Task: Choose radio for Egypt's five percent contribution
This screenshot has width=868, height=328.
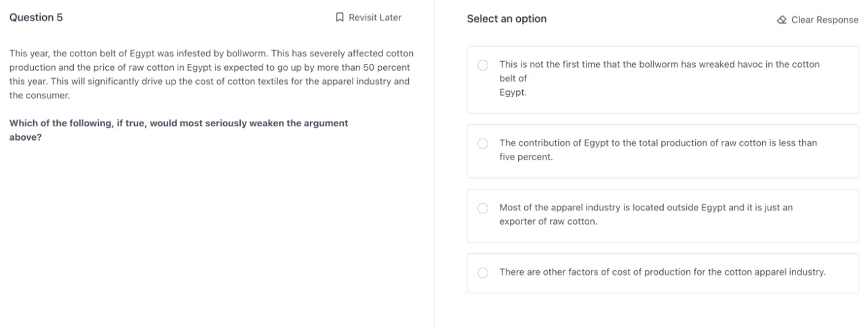Action: coord(483,143)
